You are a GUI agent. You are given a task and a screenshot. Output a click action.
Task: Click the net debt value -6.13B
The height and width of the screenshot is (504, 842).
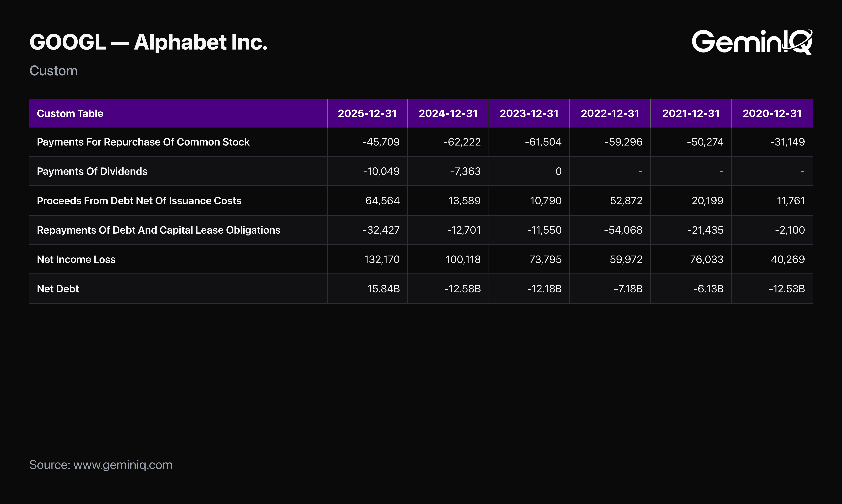click(x=708, y=289)
